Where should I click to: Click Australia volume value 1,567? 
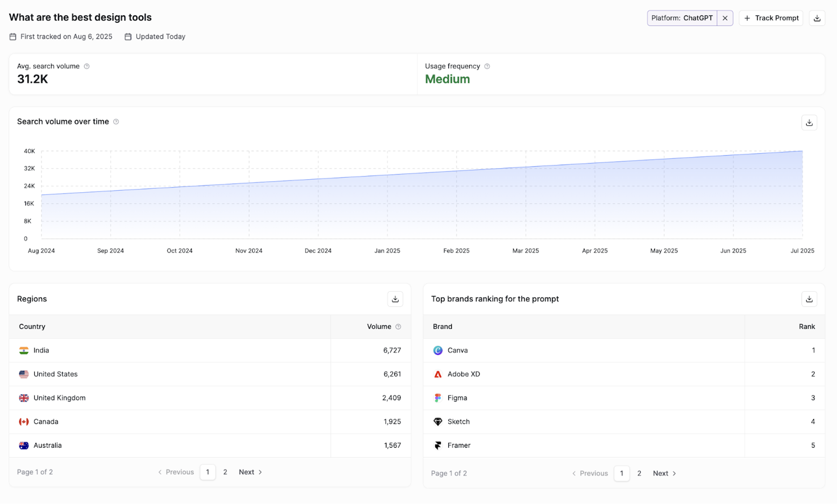click(x=392, y=446)
